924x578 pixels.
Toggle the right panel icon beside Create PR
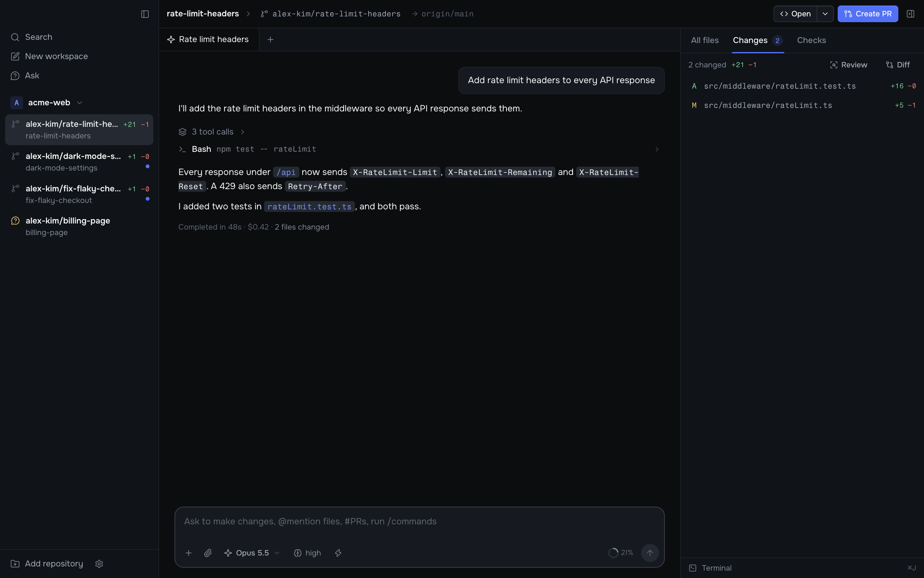910,14
